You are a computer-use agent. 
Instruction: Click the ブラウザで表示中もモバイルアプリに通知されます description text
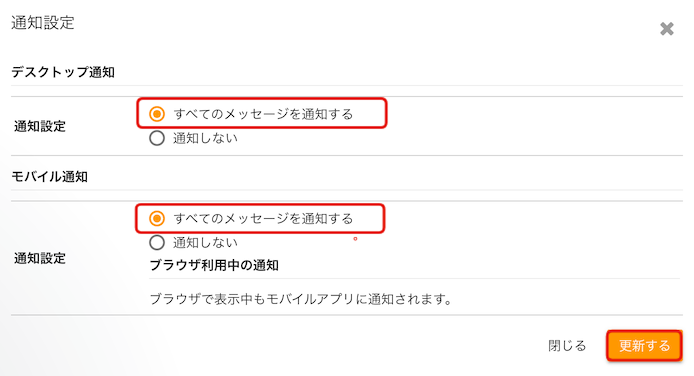click(301, 299)
